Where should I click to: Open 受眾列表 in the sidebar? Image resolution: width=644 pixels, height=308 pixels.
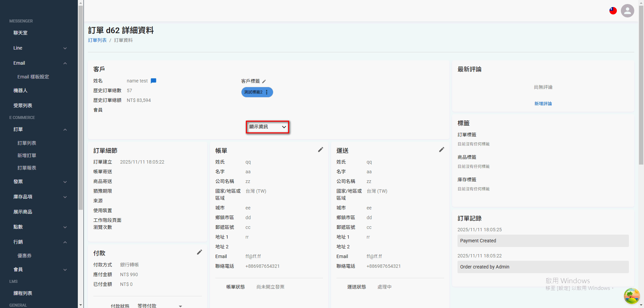coord(23,106)
